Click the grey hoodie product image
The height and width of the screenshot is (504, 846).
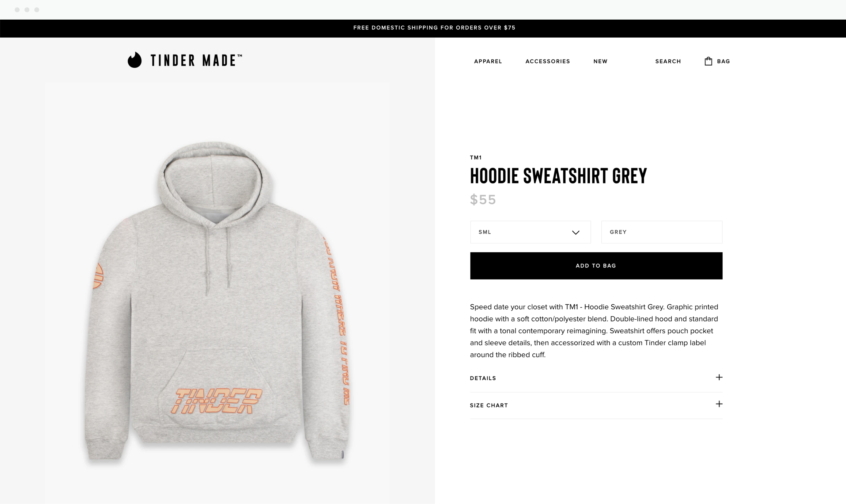coord(217,301)
